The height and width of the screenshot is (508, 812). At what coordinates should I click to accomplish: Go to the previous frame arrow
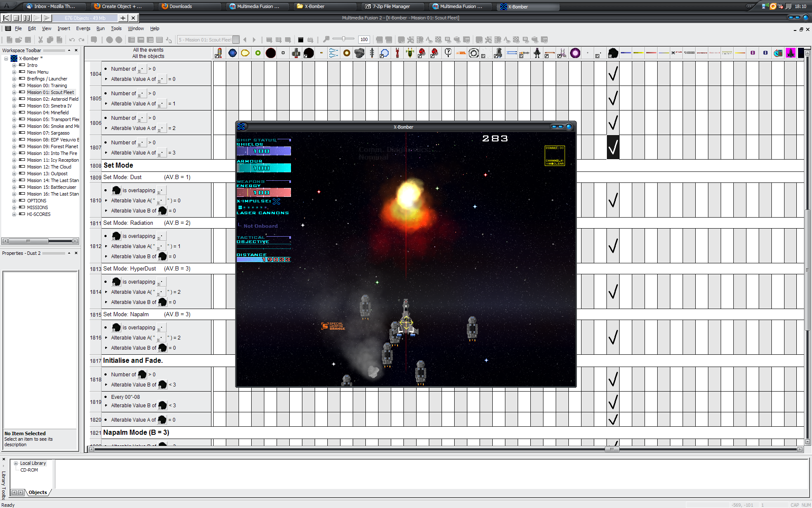pyautogui.click(x=245, y=40)
